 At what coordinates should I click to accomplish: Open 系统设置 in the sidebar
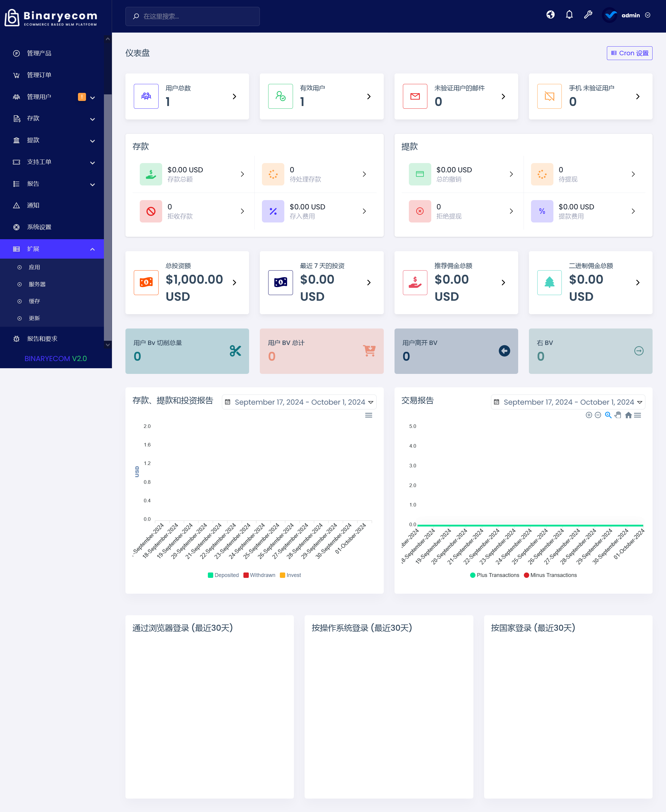click(39, 227)
